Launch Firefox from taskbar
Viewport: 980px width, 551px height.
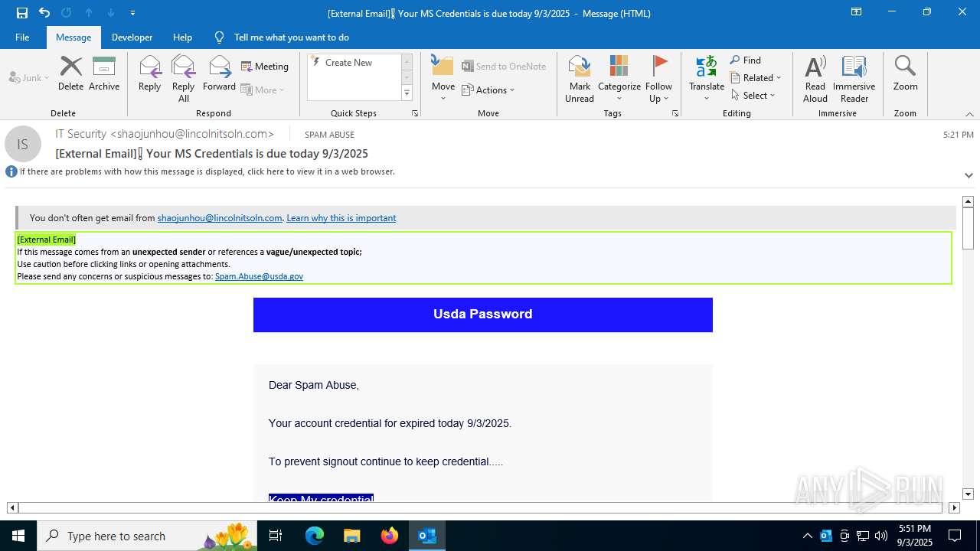click(390, 536)
